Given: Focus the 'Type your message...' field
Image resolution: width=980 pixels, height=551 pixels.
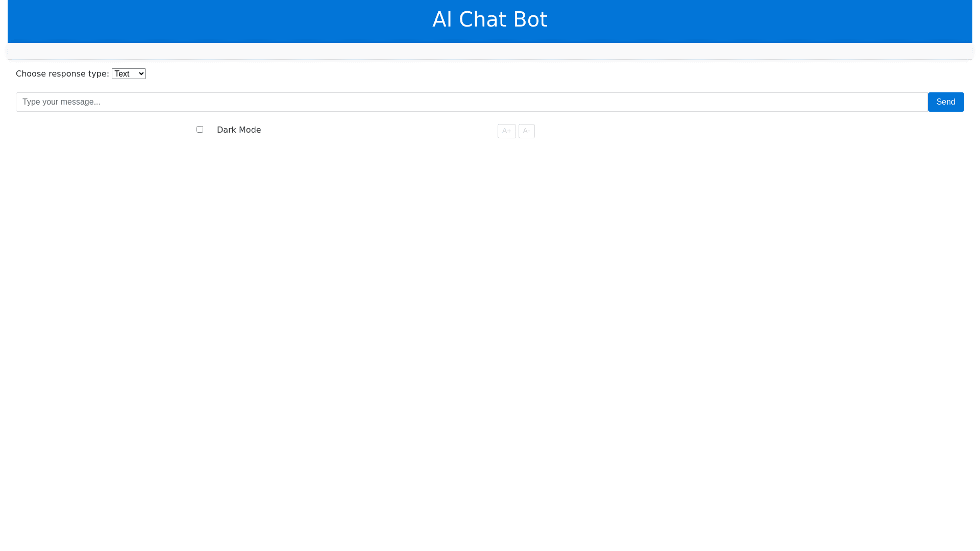Looking at the screenshot, I should [471, 102].
